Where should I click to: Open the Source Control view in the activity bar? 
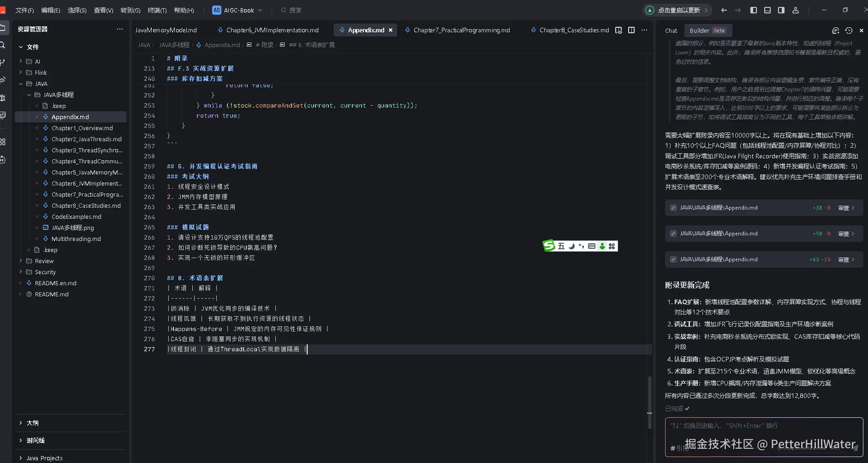pos(2,62)
